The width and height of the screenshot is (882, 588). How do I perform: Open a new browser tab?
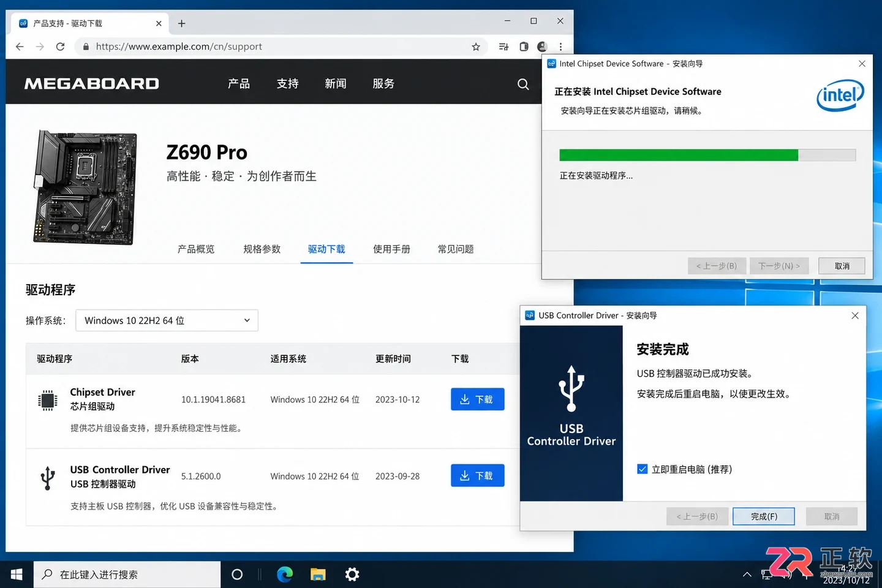point(181,23)
